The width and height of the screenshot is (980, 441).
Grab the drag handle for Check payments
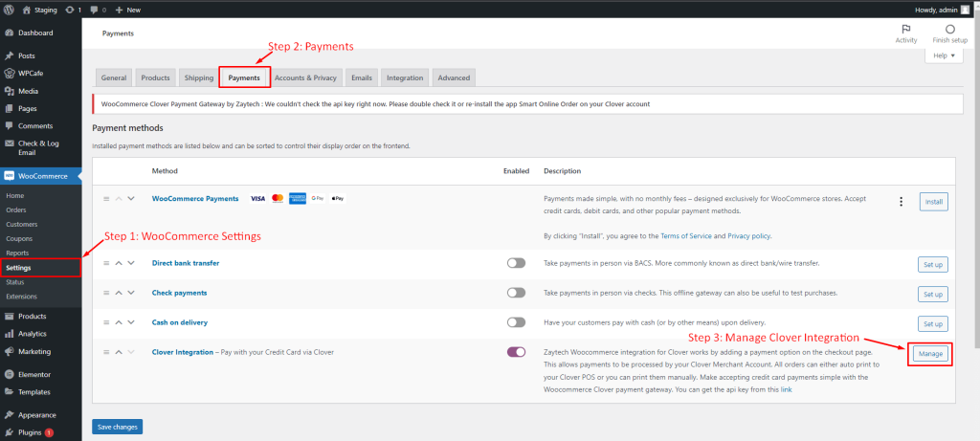[106, 293]
